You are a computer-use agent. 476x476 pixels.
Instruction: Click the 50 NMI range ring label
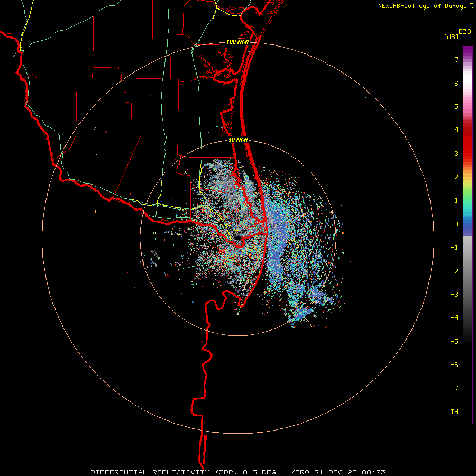coord(238,140)
